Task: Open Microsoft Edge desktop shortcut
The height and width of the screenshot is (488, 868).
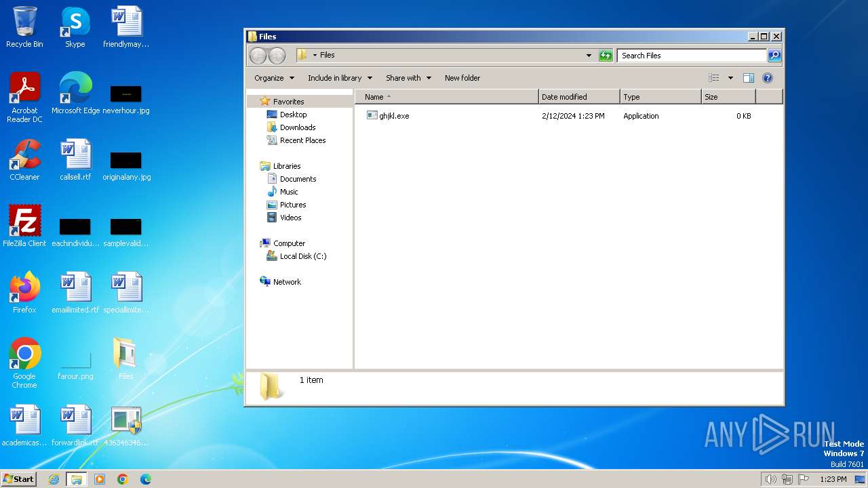Action: coord(75,94)
